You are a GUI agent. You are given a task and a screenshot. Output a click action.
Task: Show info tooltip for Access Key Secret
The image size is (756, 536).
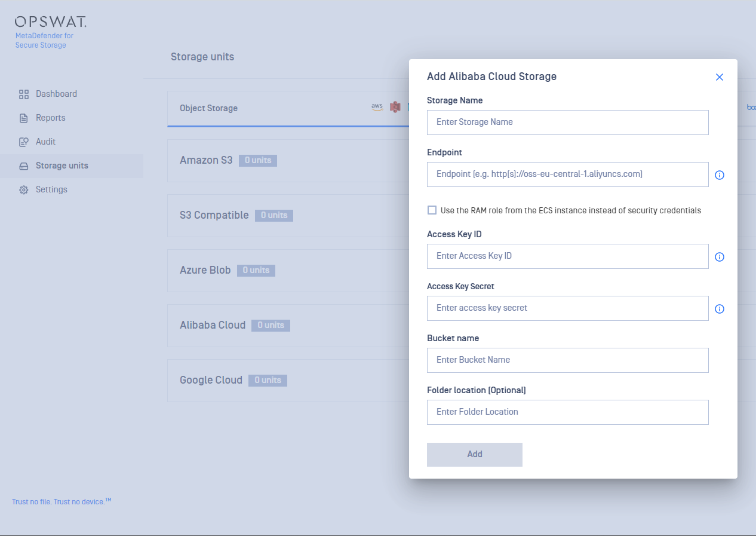pyautogui.click(x=720, y=309)
